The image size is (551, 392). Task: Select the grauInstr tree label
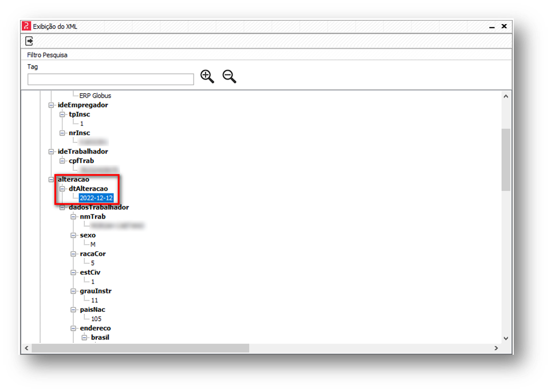96,291
